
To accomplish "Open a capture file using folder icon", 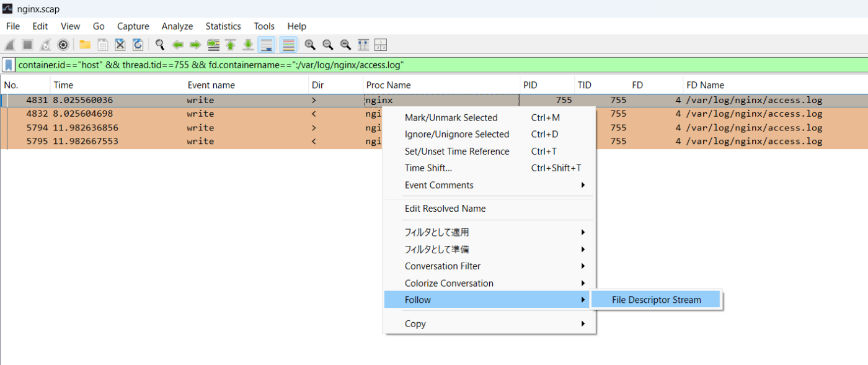I will point(85,45).
